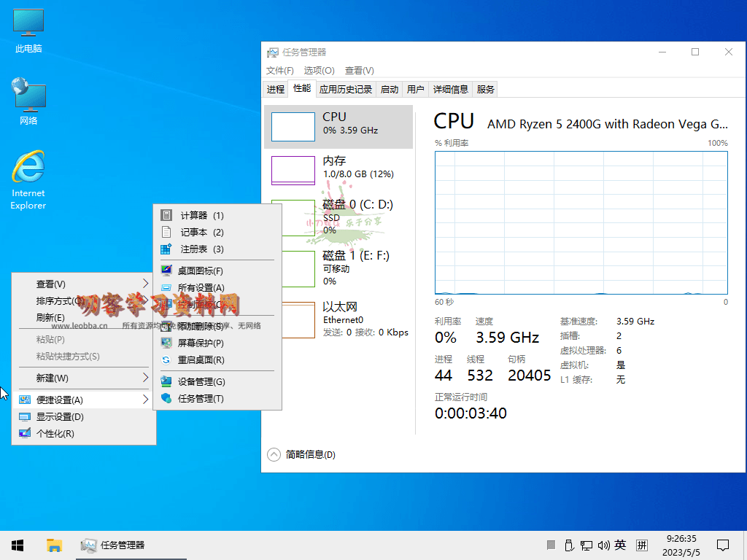This screenshot has height=560, width=747.
Task: Open the notification center icon
Action: click(x=722, y=545)
